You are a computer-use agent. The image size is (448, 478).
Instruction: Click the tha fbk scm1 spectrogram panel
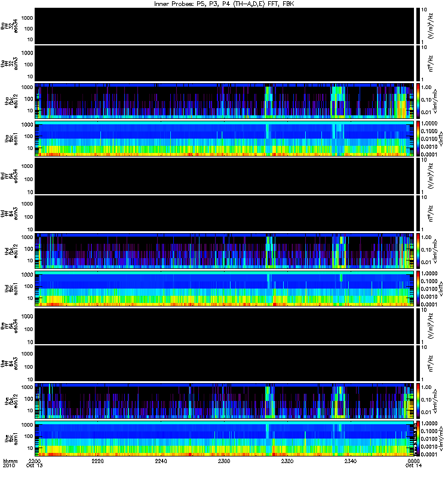tap(225, 139)
